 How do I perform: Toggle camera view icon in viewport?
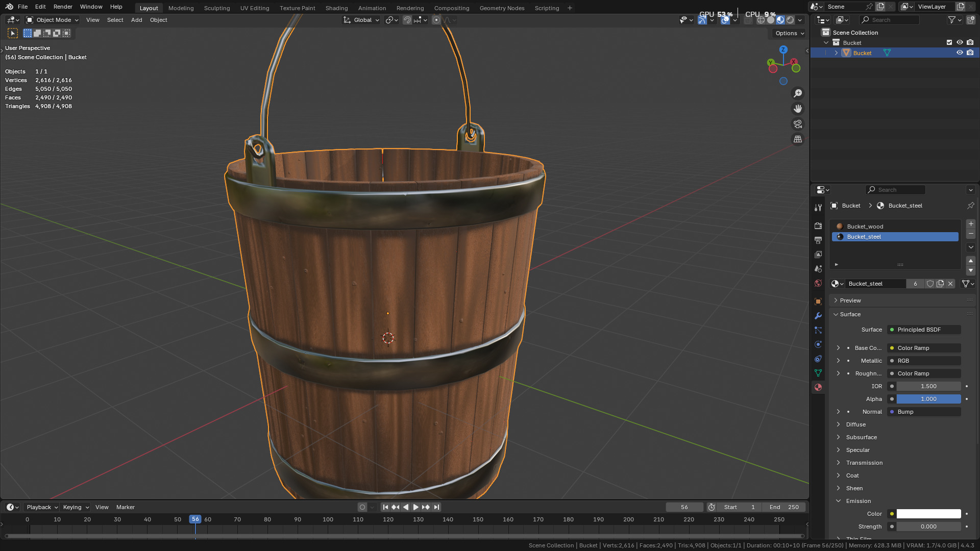[x=798, y=124]
